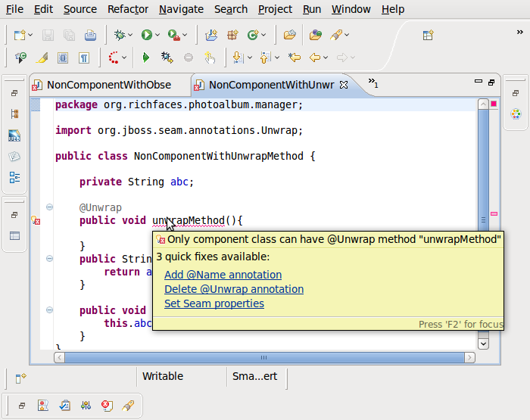Click the red error marker in overview ruler
Image resolution: width=530 pixels, height=420 pixels.
pyautogui.click(x=494, y=214)
